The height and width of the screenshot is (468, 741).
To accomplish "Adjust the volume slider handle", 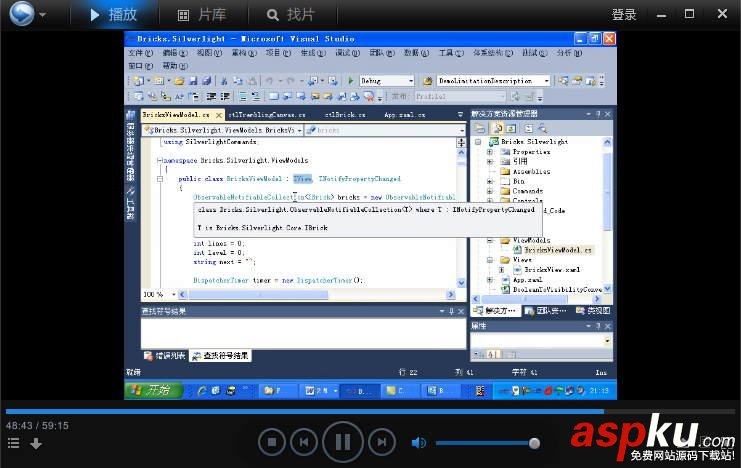I will tap(534, 442).
